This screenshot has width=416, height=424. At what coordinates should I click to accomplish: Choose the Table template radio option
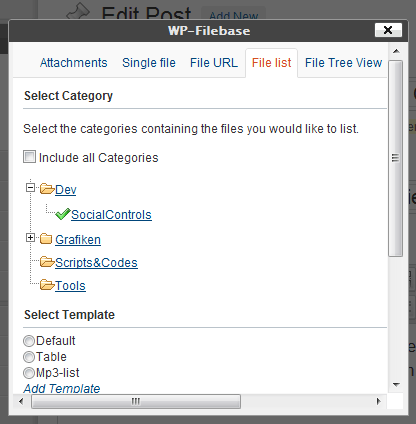(x=29, y=357)
